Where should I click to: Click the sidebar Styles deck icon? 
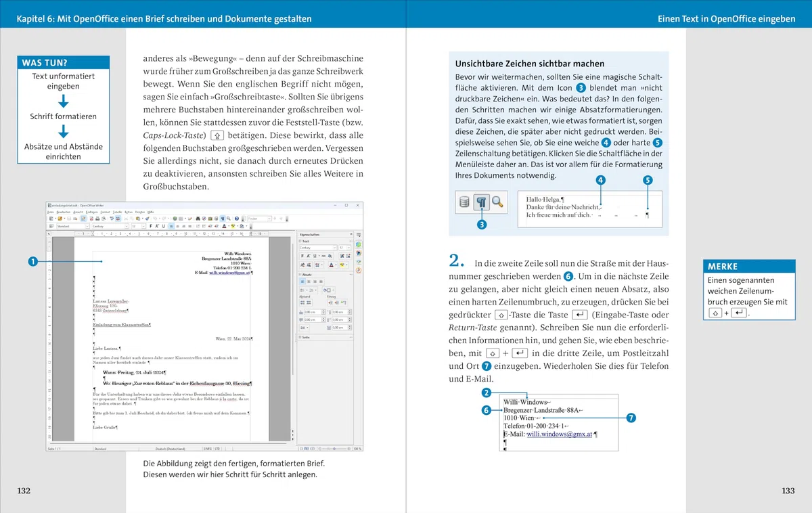coord(359,253)
